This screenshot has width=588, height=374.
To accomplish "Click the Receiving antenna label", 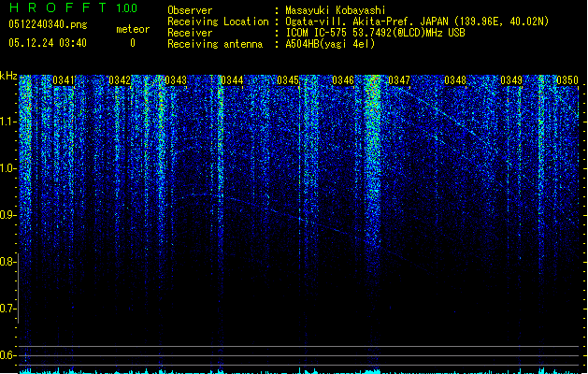I will 215,44.
